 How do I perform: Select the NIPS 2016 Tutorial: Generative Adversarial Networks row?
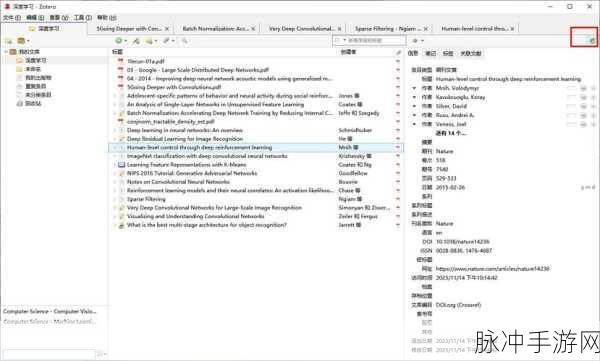255,173
